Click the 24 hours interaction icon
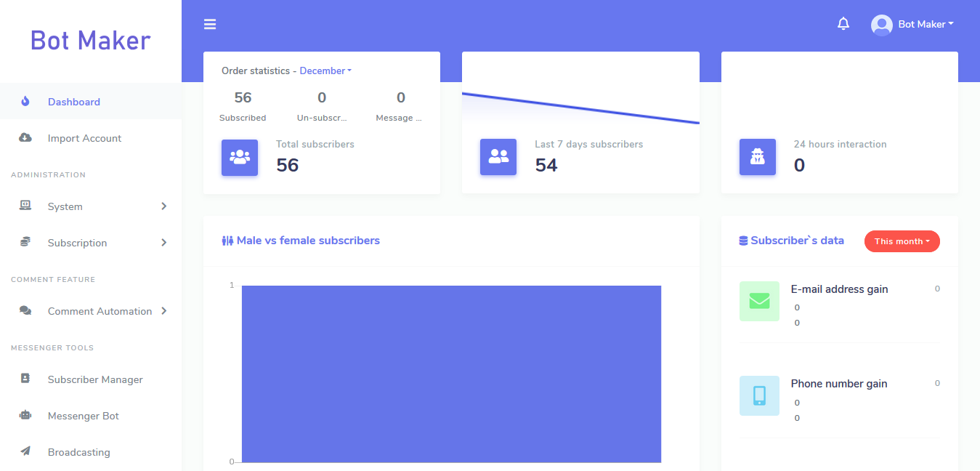The width and height of the screenshot is (980, 471). coord(757,157)
